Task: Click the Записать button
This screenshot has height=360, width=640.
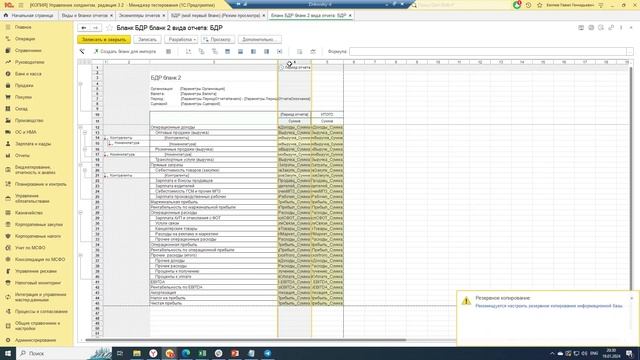Action: [147, 40]
